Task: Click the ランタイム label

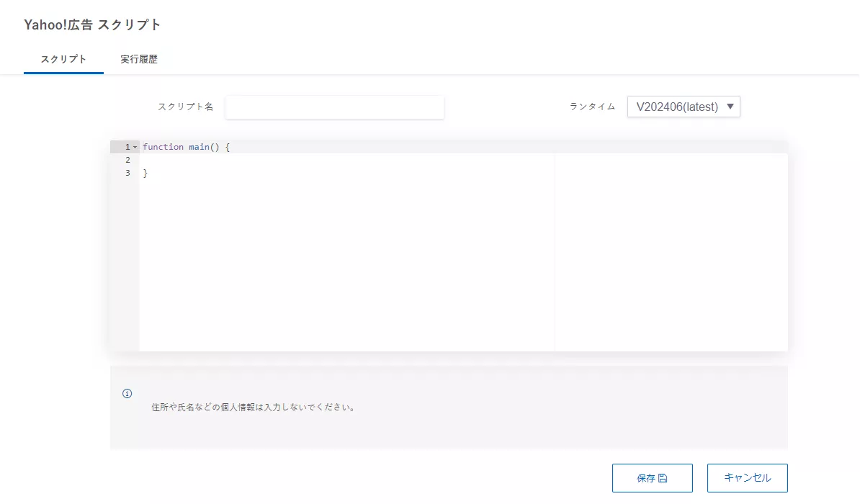Action: click(592, 107)
